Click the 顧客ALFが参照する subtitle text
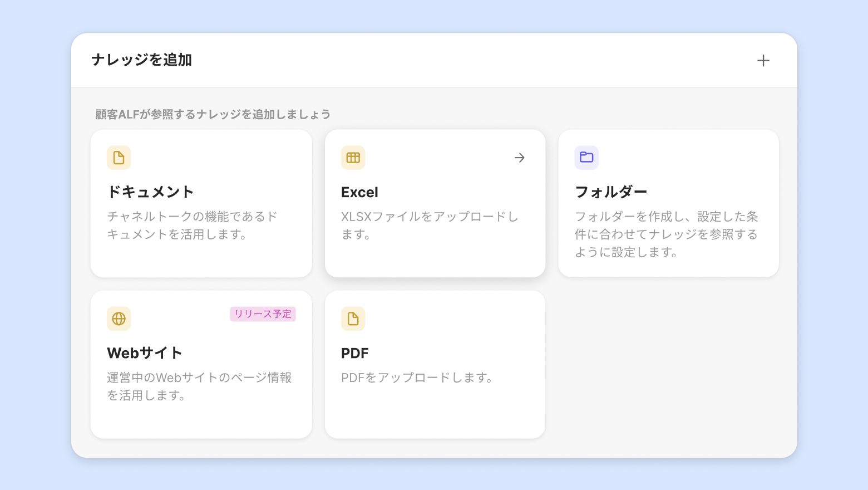This screenshot has width=868, height=490. [213, 114]
